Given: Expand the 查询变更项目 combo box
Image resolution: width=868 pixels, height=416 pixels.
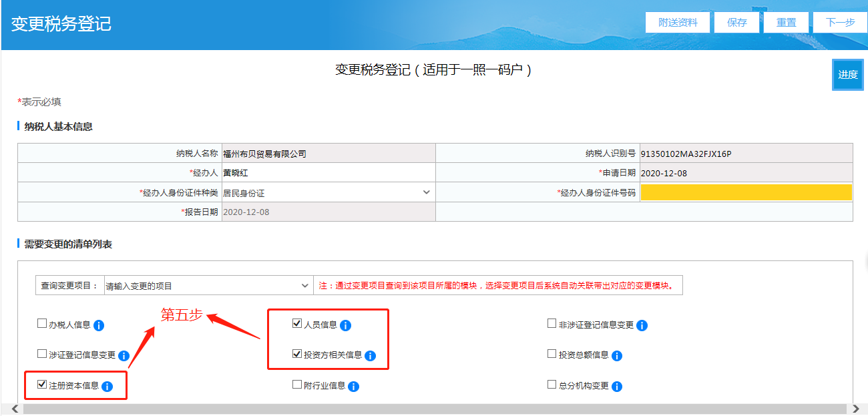Looking at the screenshot, I should point(207,286).
